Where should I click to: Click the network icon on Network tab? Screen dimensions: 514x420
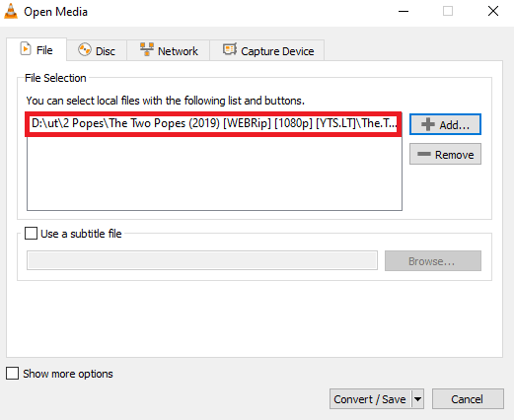coord(147,49)
